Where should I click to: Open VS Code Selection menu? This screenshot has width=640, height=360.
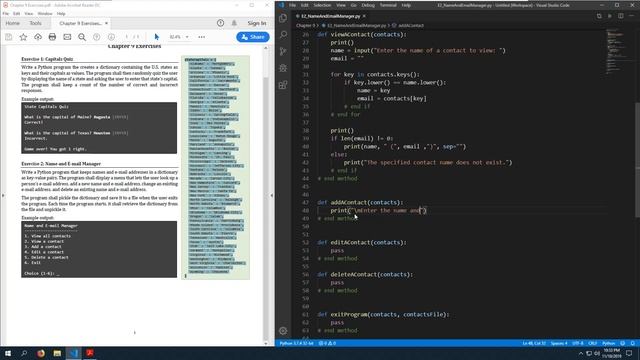pyautogui.click(x=322, y=5)
